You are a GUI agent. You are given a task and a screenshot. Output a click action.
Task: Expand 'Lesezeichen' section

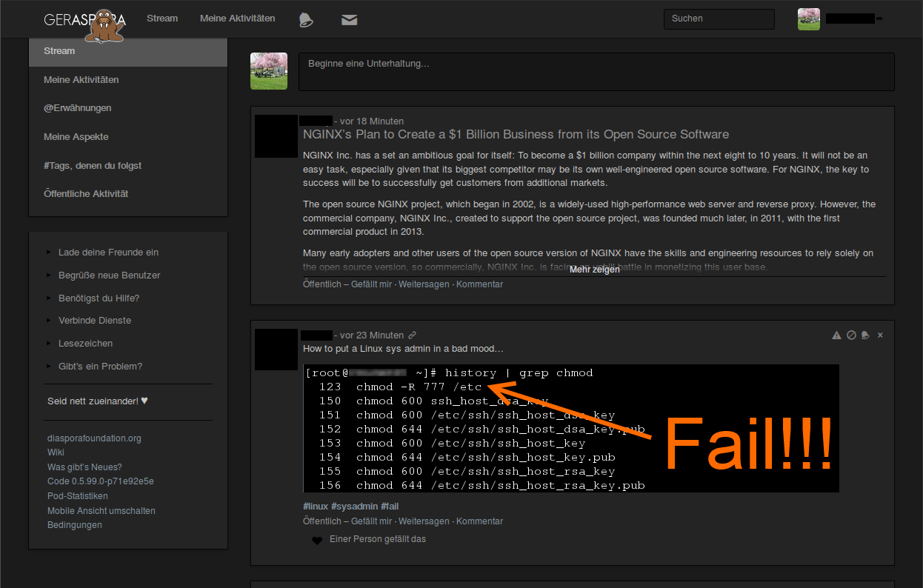pos(85,344)
